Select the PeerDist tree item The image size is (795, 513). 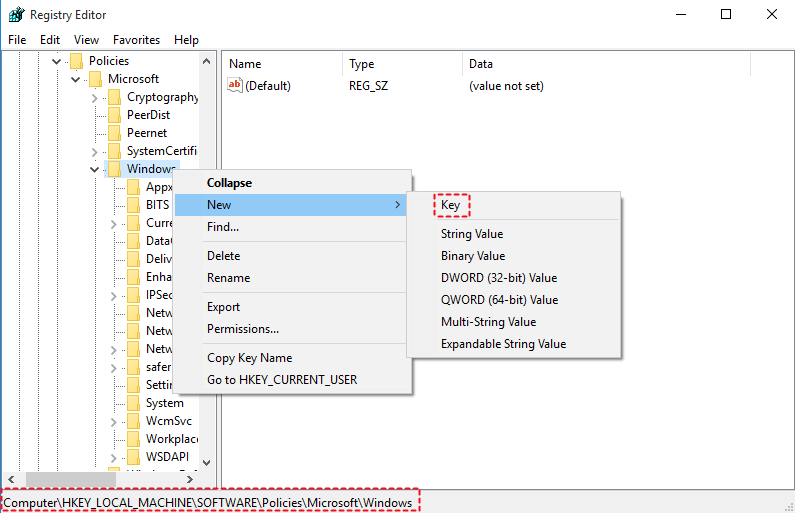click(x=149, y=115)
